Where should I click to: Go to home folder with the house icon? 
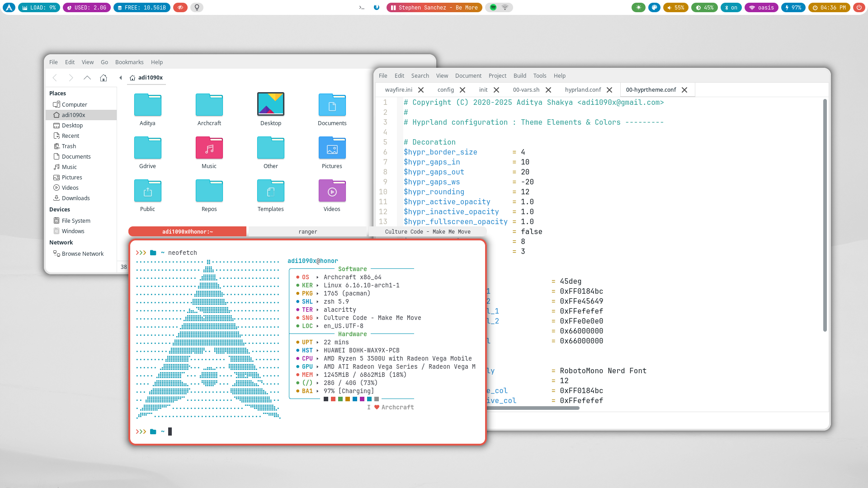pyautogui.click(x=104, y=78)
